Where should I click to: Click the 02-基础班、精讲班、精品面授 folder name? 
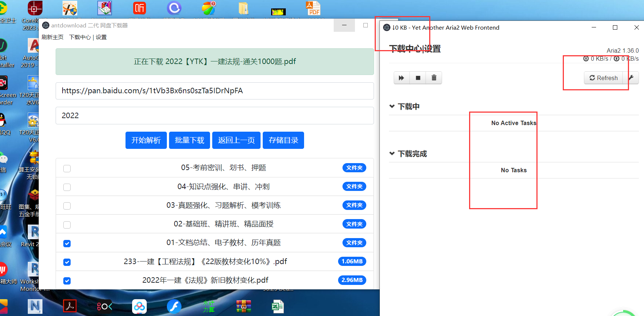tap(224, 224)
